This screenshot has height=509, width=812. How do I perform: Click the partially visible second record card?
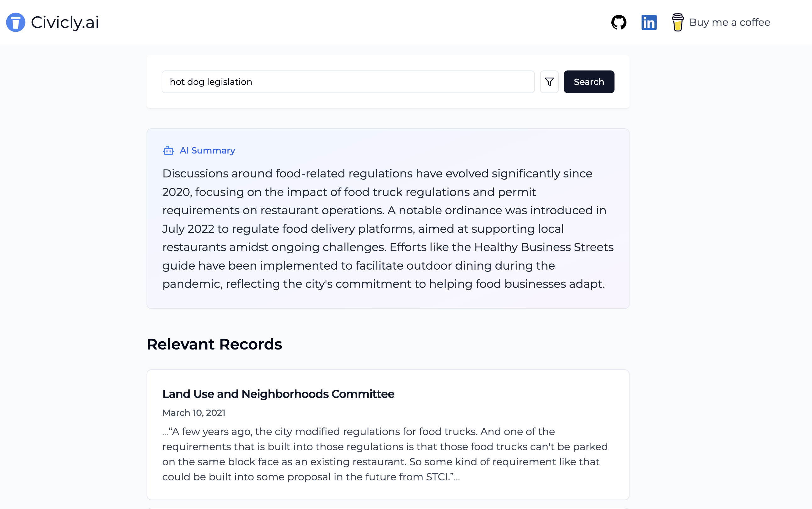[x=387, y=508]
